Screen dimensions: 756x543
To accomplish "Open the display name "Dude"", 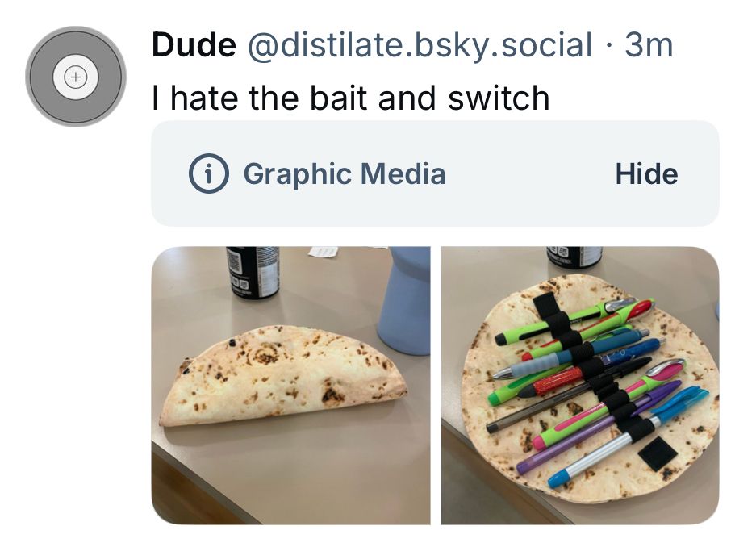I will 194,45.
